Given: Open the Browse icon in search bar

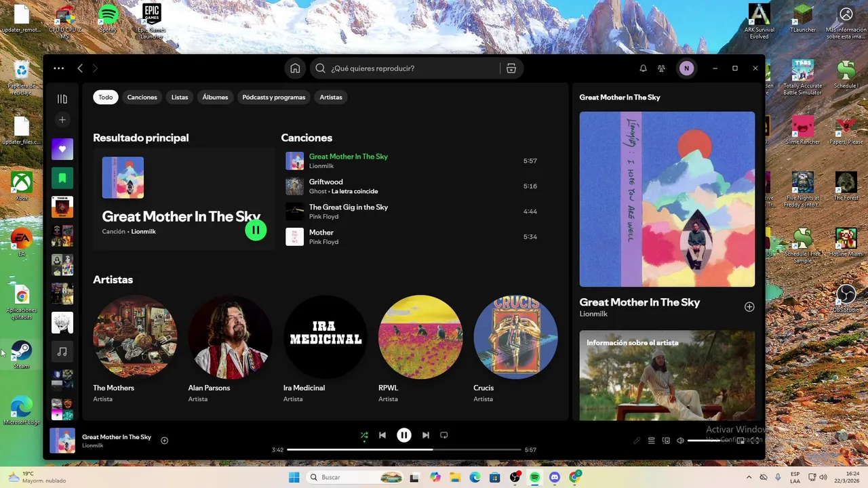Looking at the screenshot, I should click(x=511, y=68).
